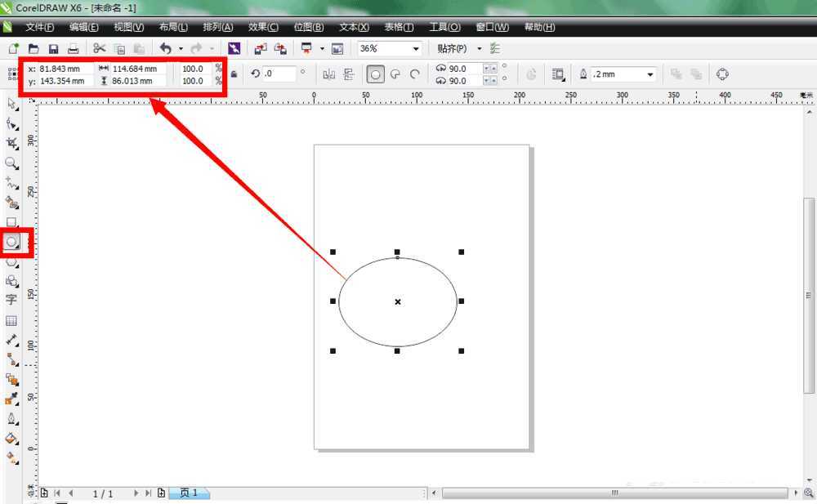817x504 pixels.
Task: Expand the outline width .2 mm dropdown
Action: 650,74
